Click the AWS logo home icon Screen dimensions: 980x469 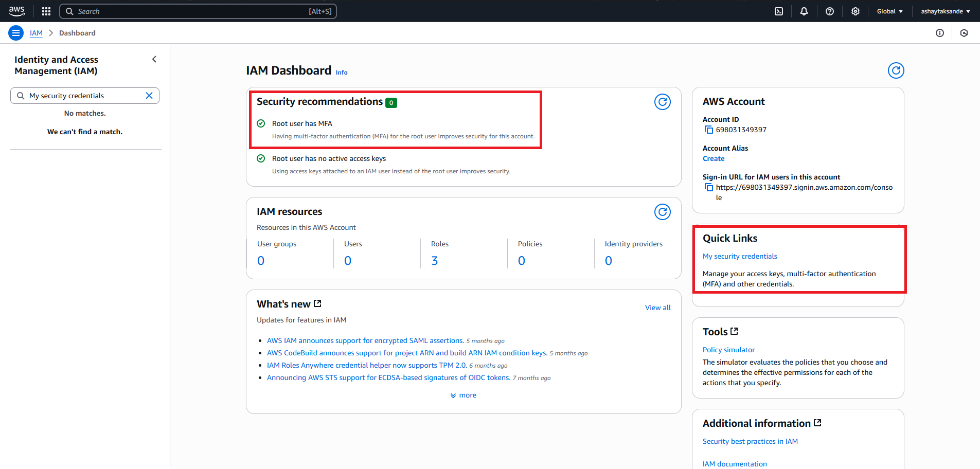16,11
